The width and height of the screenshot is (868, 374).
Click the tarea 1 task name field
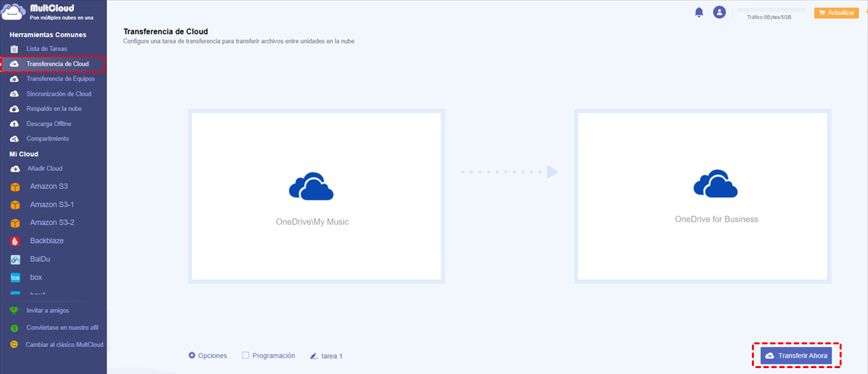pos(332,356)
